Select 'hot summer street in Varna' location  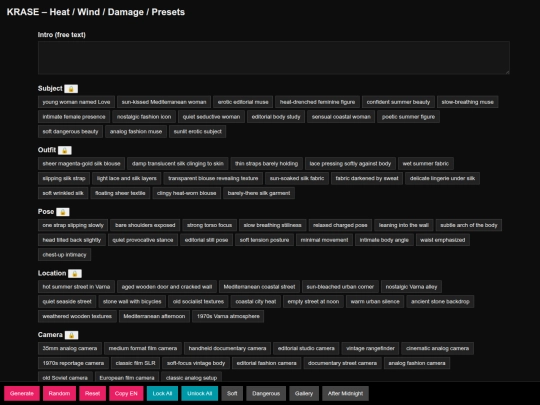click(x=76, y=287)
